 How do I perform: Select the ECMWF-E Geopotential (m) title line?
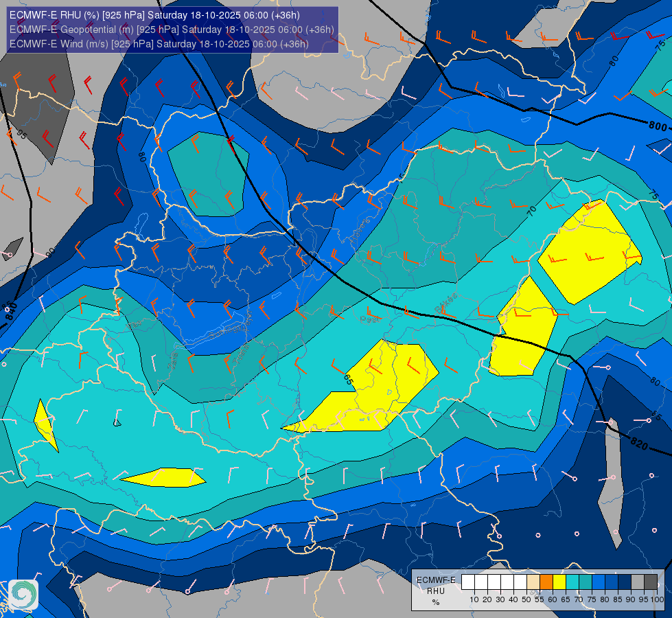click(x=172, y=30)
